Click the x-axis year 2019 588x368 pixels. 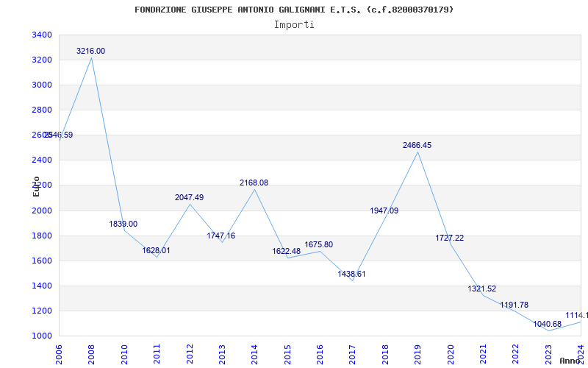(417, 354)
